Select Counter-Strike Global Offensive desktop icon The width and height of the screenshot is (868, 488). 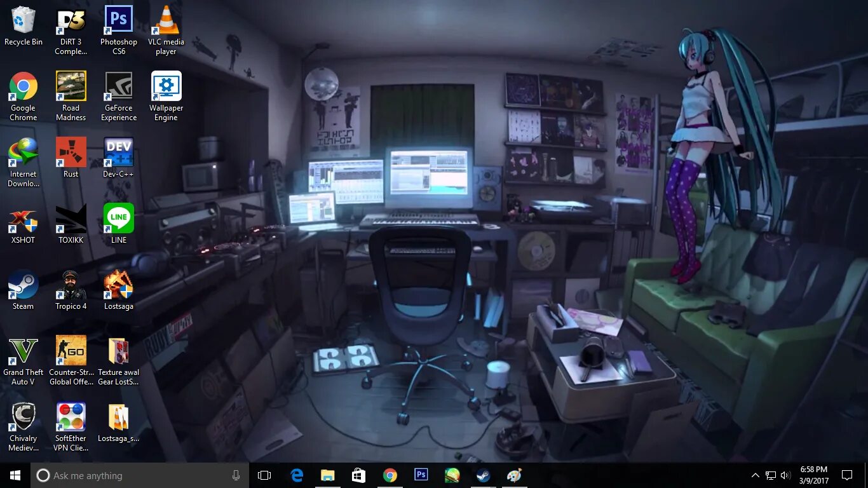click(71, 362)
